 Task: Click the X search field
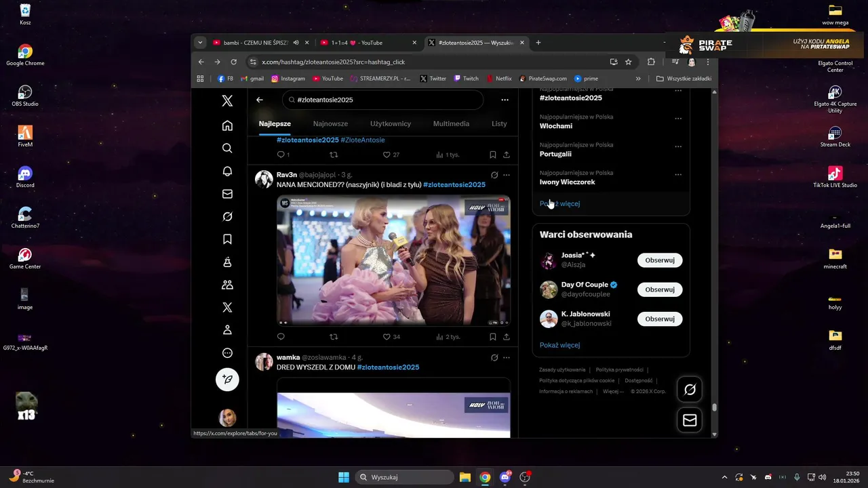click(383, 100)
